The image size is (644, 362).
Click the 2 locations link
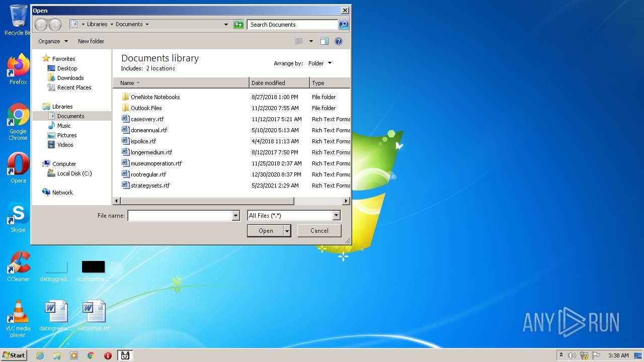[160, 68]
